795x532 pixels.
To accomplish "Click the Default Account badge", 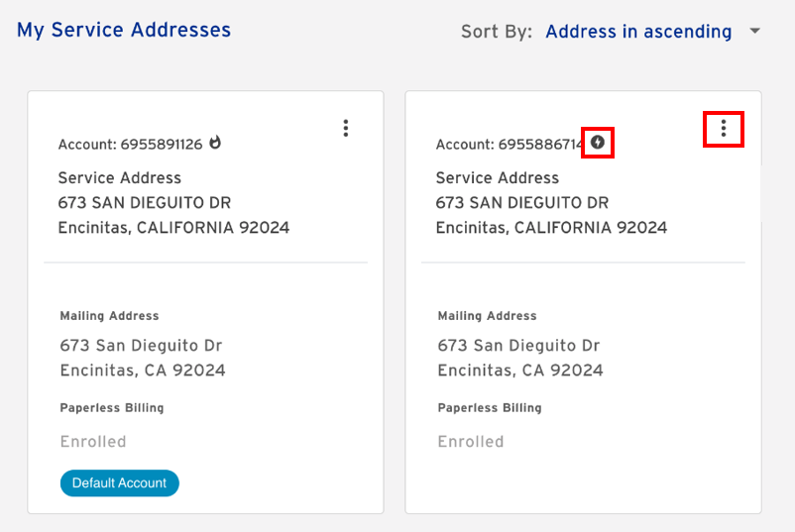I will pos(120,482).
